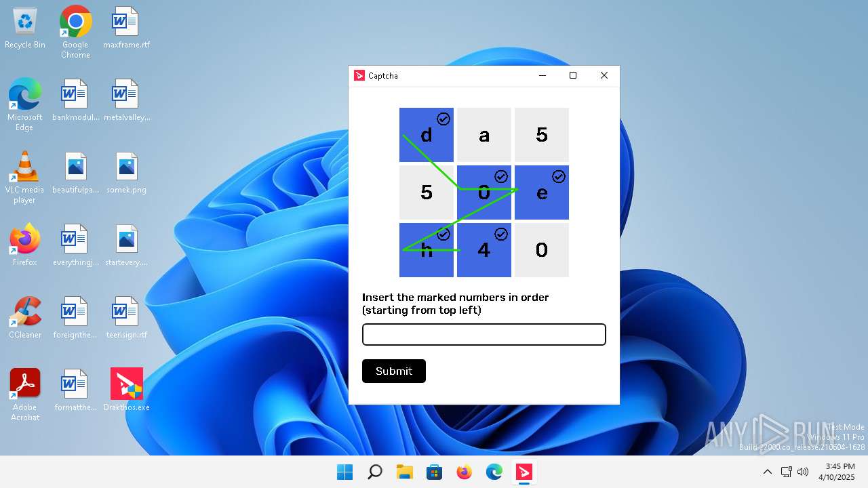
Task: Open the maxframe.rtf document icon
Action: (126, 28)
